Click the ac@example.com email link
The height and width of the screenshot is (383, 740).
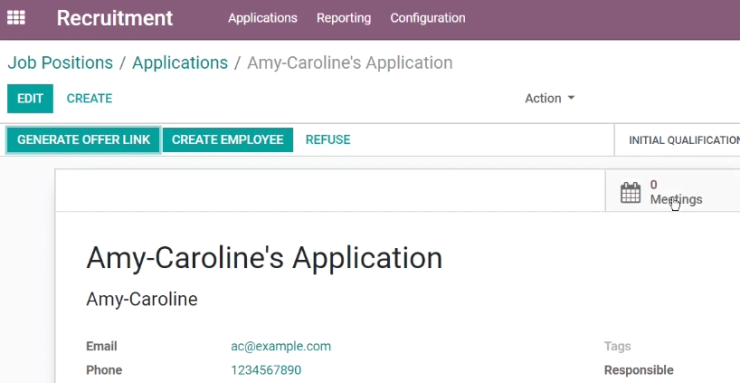coord(281,346)
